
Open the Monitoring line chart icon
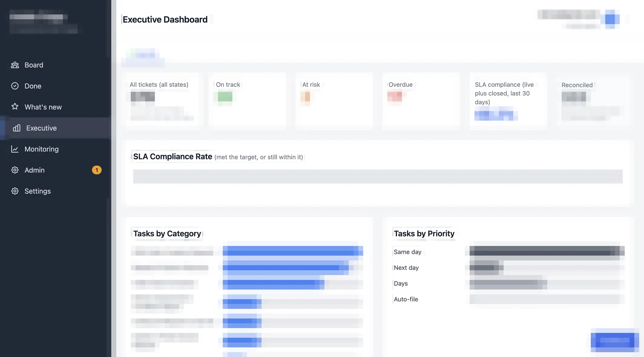pyautogui.click(x=15, y=149)
